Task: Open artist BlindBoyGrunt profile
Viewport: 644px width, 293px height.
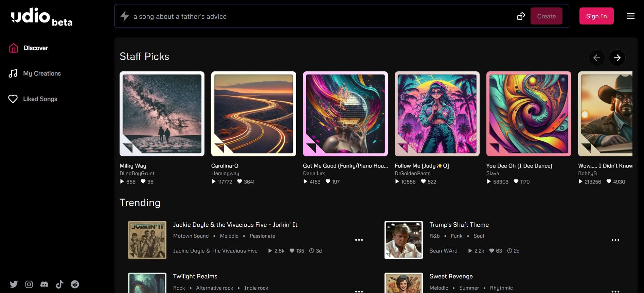Action: [x=137, y=173]
